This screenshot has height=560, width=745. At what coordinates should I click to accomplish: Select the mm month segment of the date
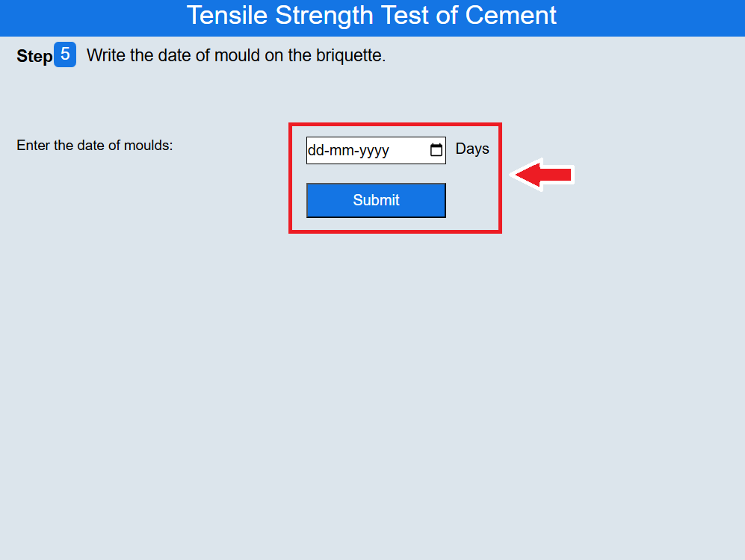[341, 150]
